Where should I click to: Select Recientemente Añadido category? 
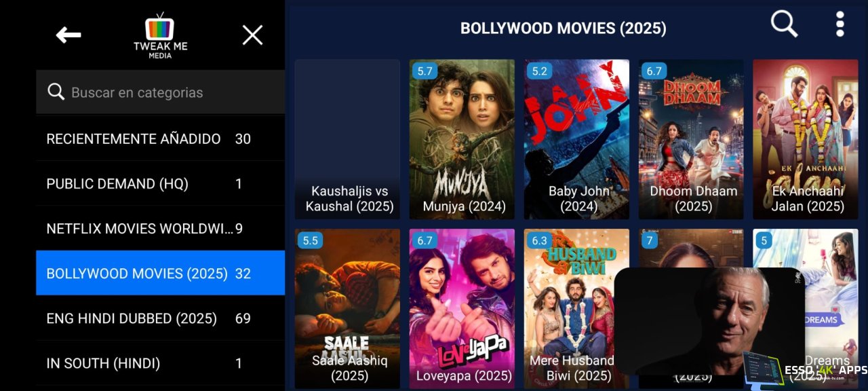pyautogui.click(x=161, y=138)
